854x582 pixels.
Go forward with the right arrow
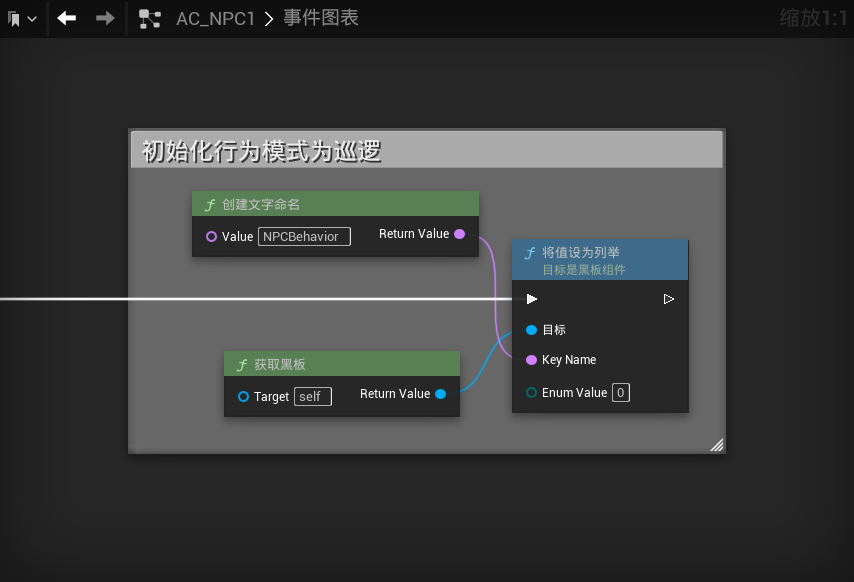(105, 19)
